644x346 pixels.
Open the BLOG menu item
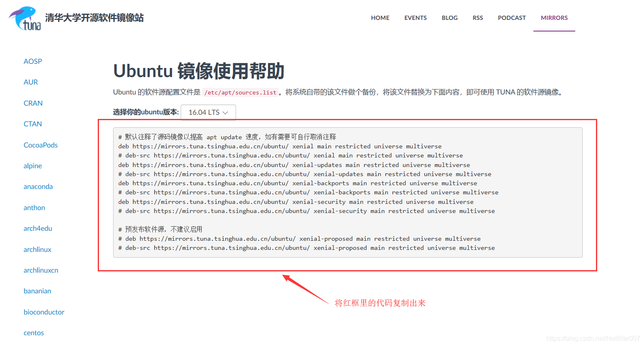(450, 18)
